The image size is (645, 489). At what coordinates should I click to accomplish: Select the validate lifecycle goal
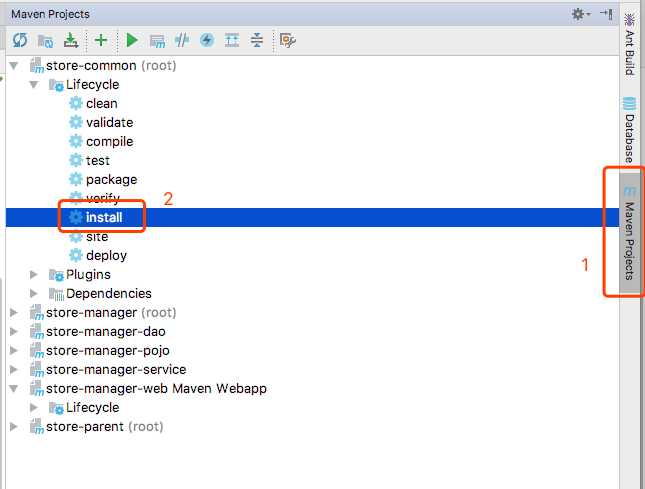coord(109,123)
